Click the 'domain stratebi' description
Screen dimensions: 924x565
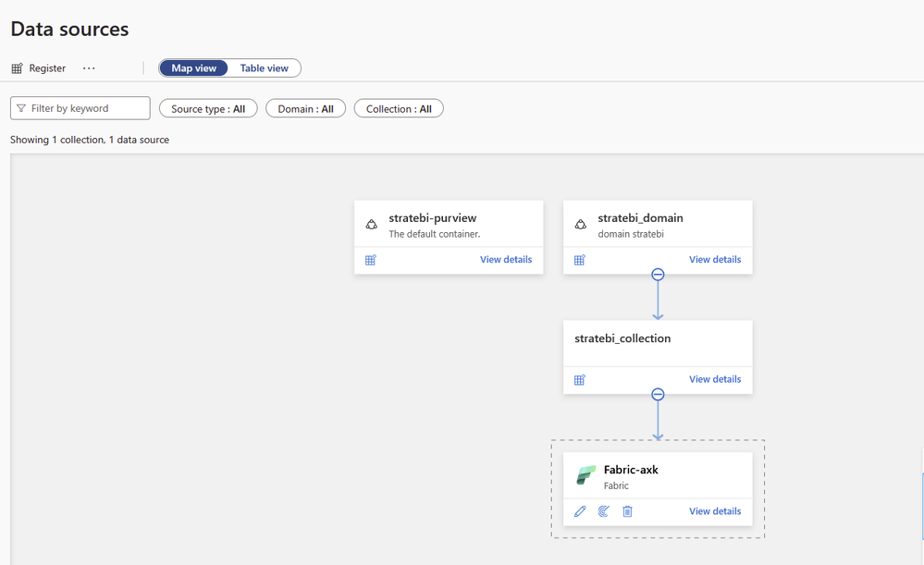click(631, 234)
